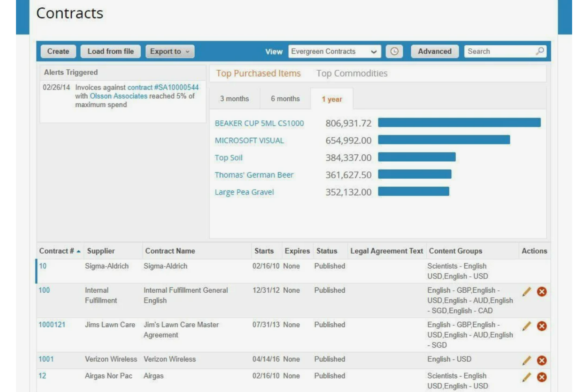This screenshot has width=588, height=392.
Task: Click the Create button
Action: tap(58, 51)
